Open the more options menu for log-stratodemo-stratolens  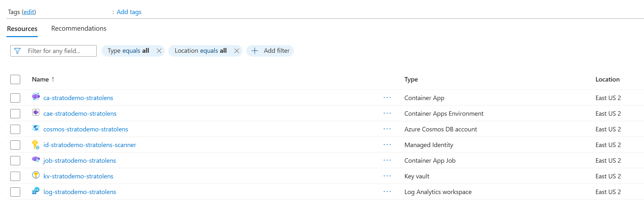pyautogui.click(x=387, y=192)
